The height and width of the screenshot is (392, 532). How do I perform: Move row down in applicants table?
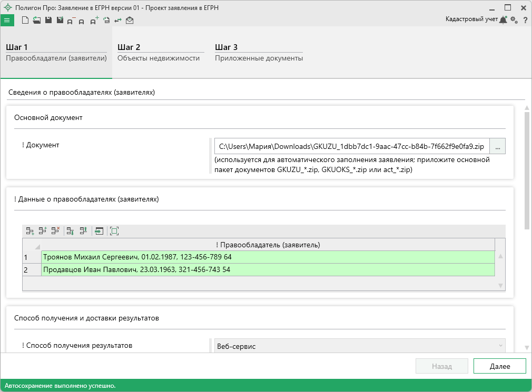click(x=70, y=230)
